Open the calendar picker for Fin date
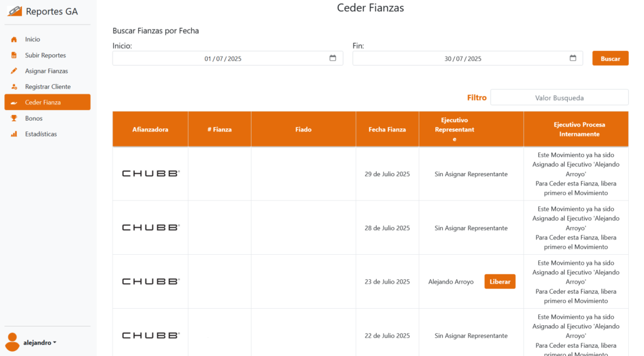 tap(573, 58)
